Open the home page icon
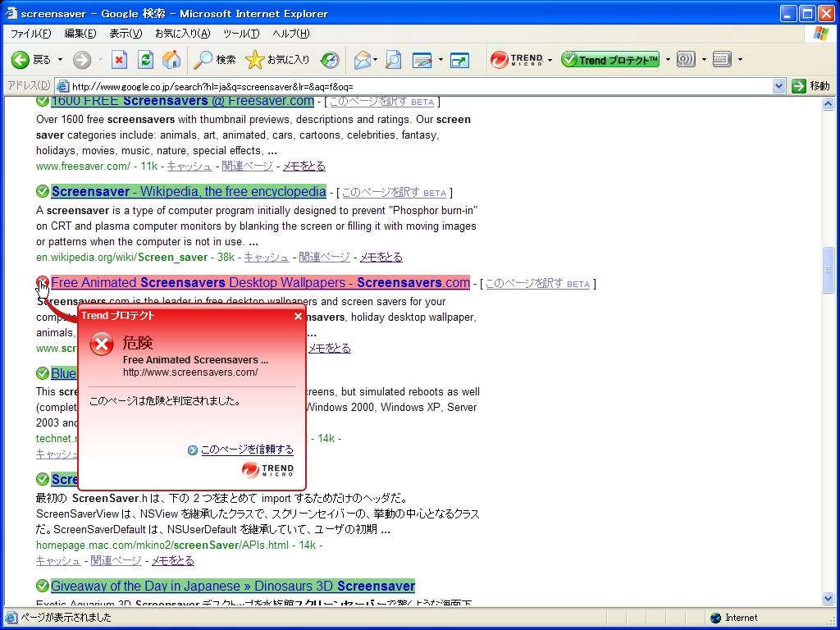 171,59
